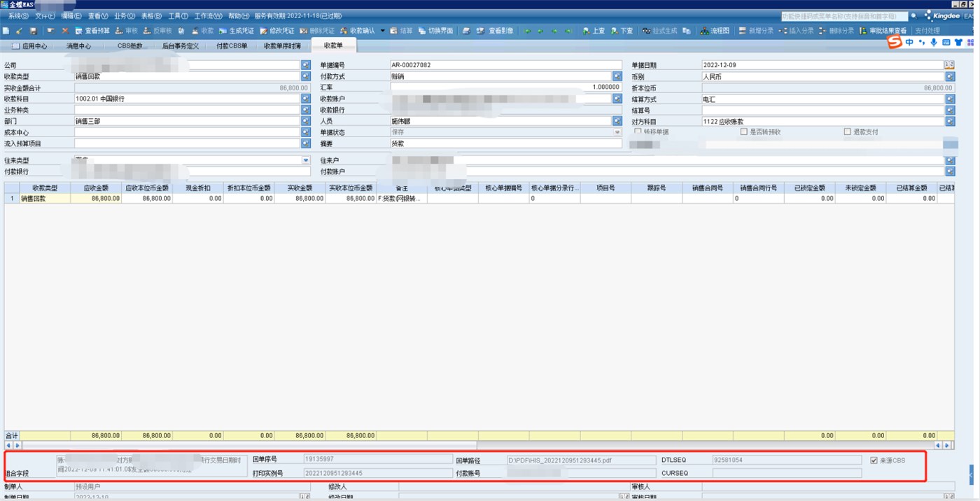This screenshot has width=980, height=501.
Task: Expand the 往来类型 dropdown
Action: pos(305,160)
